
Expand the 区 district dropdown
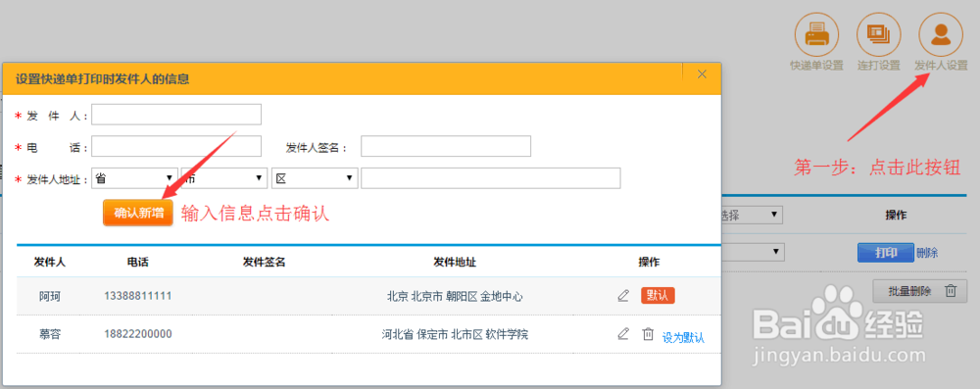click(x=315, y=178)
